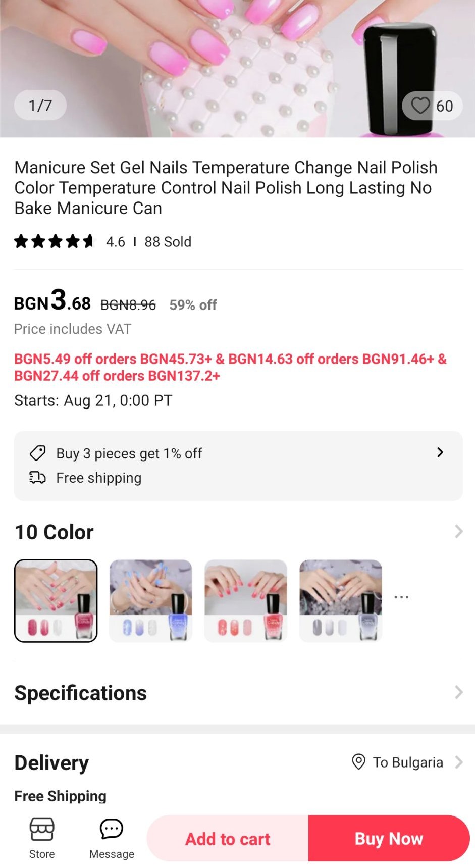This screenshot has height=868, width=475.
Task: Open the promotions details arrow
Action: 440,452
